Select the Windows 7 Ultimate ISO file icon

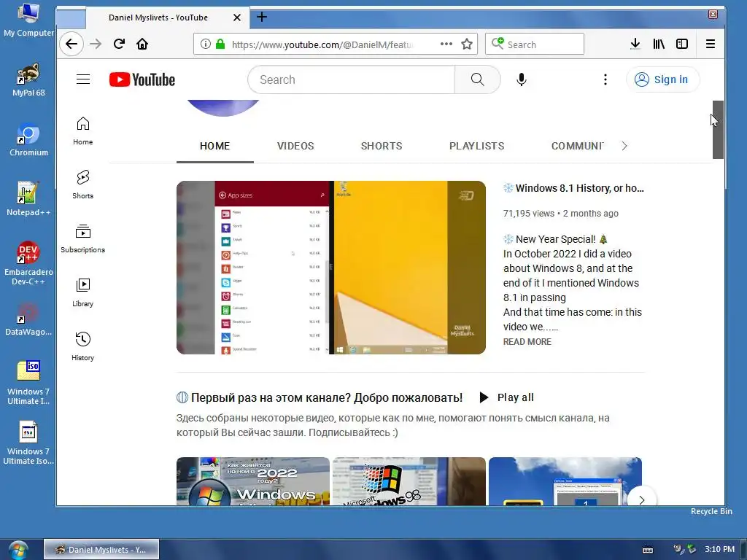[28, 383]
